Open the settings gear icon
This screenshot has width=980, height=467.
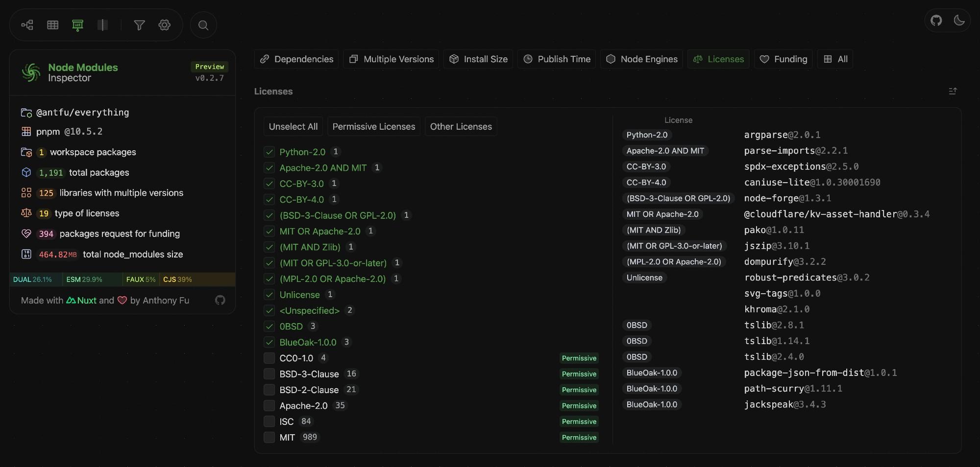click(165, 25)
